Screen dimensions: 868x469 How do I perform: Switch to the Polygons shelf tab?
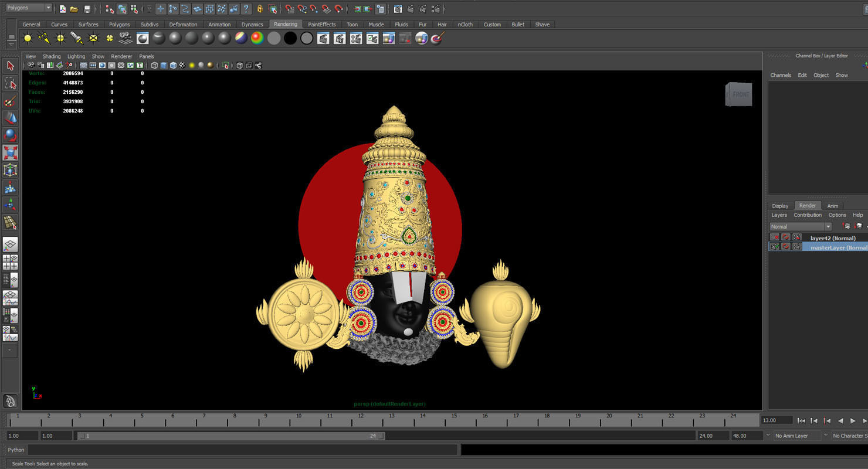tap(119, 24)
